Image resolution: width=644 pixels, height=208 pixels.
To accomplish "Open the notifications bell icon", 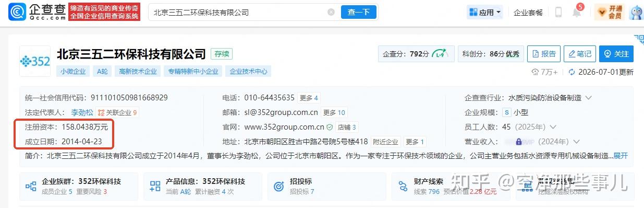I will click(577, 12).
